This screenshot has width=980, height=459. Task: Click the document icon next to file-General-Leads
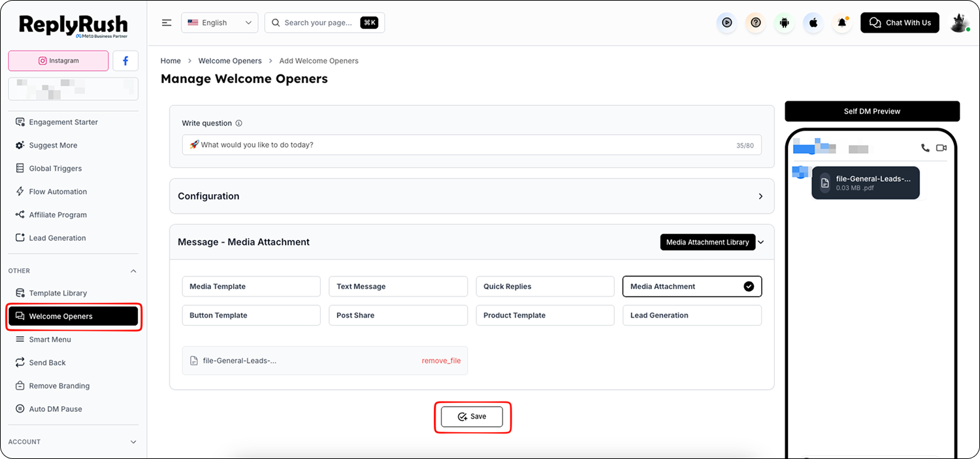(x=193, y=360)
